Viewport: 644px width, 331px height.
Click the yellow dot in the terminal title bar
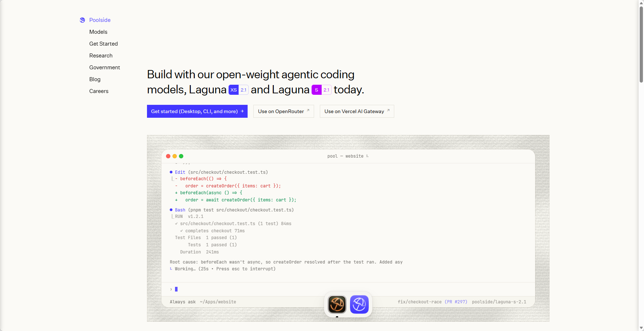[x=175, y=156]
